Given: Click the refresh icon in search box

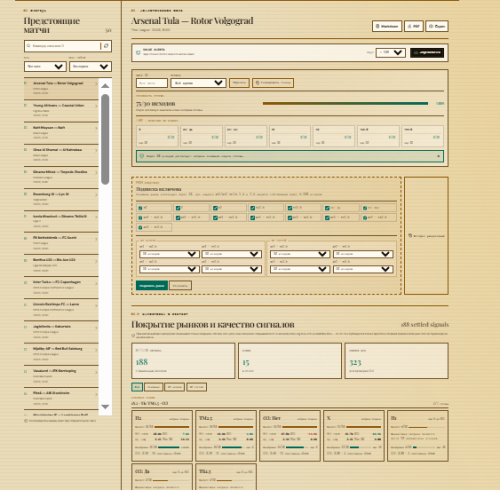Looking at the screenshot, I should (106, 46).
